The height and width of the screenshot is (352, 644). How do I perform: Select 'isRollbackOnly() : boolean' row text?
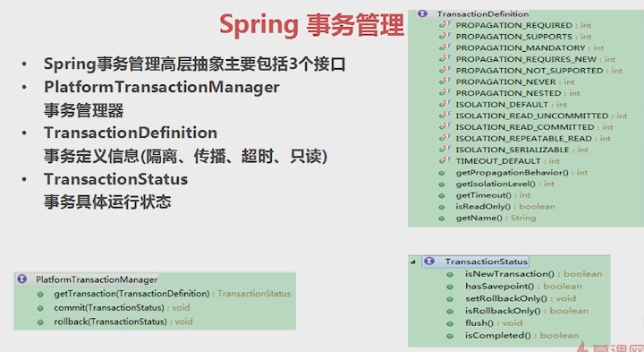(527, 311)
